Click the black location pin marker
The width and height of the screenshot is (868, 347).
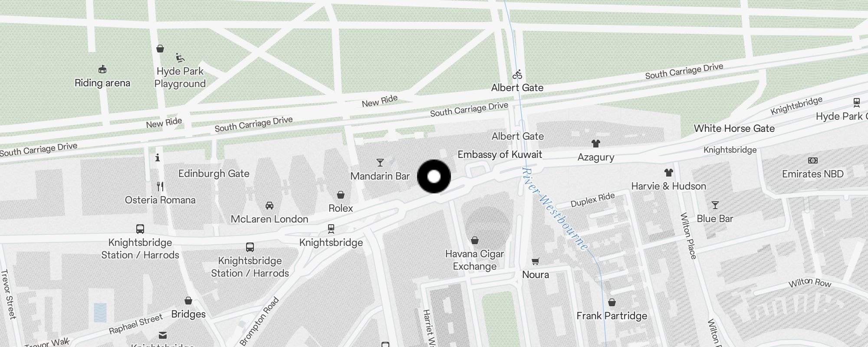(434, 177)
